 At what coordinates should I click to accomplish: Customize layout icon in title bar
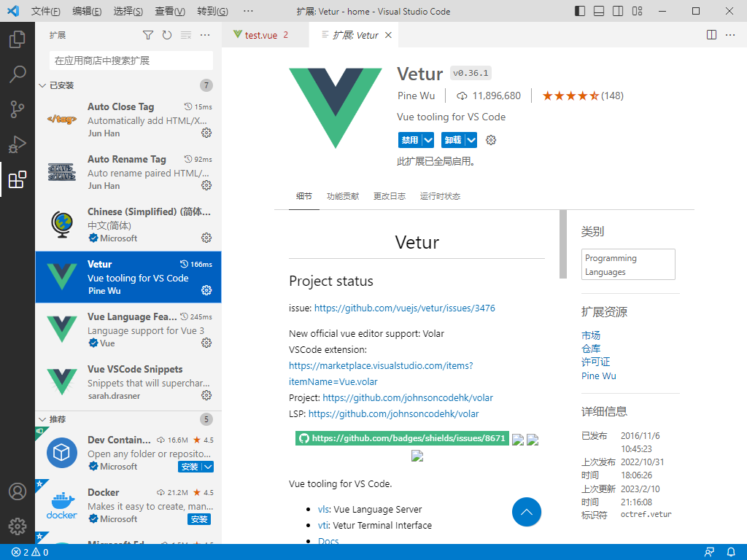(x=637, y=11)
